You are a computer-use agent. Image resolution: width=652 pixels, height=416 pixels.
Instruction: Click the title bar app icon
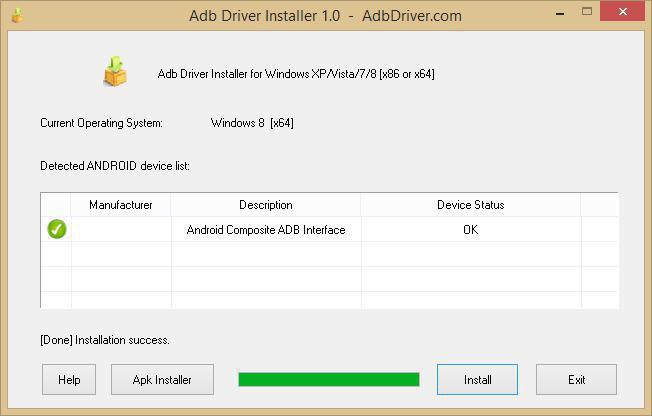[17, 15]
